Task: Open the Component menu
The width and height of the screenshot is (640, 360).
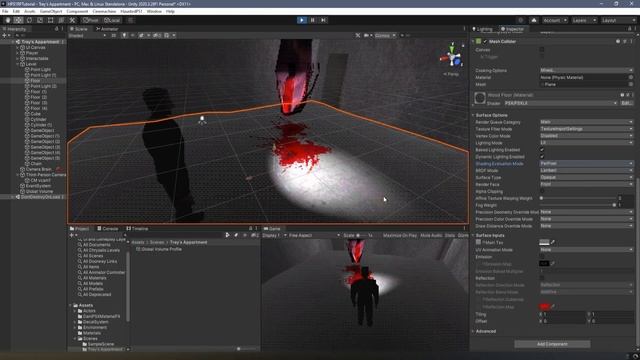Action: [x=77, y=11]
